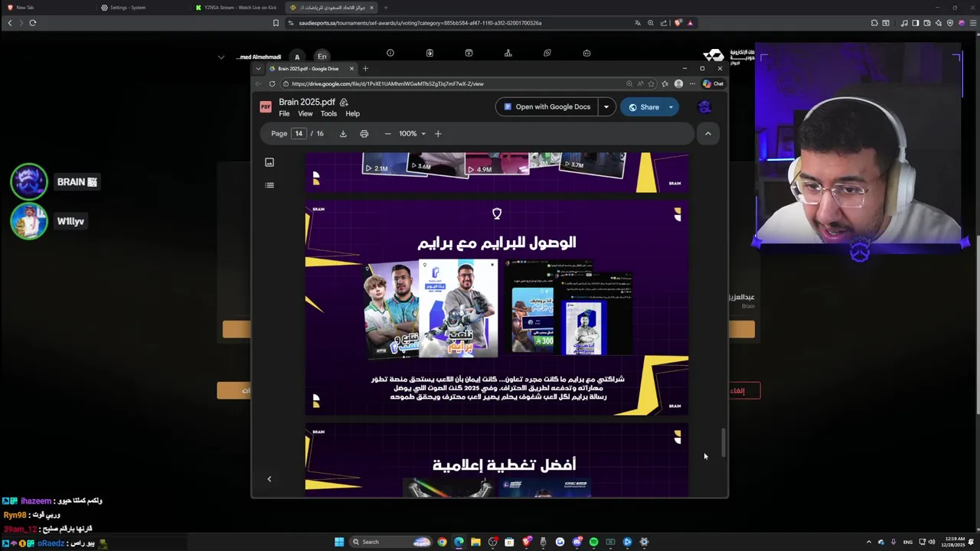Add Drive page to favorites with star icon
This screenshot has width=980, height=551.
(652, 83)
